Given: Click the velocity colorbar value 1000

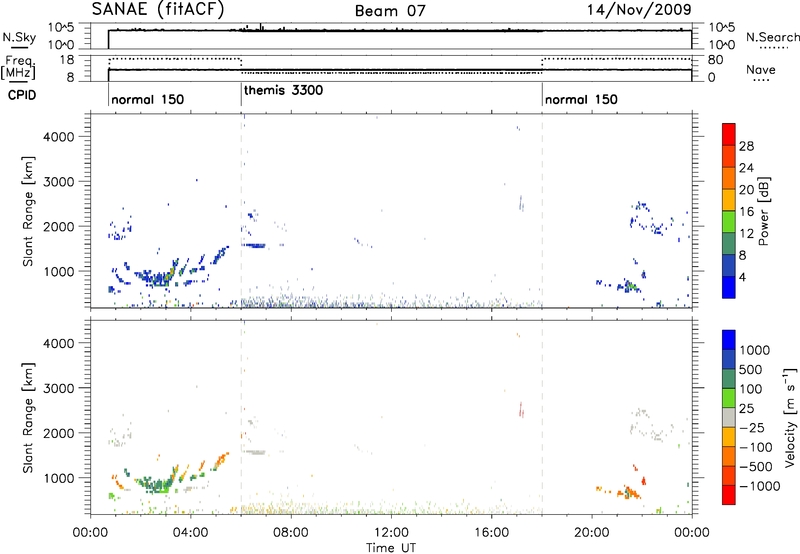Looking at the screenshot, I should point(754,350).
